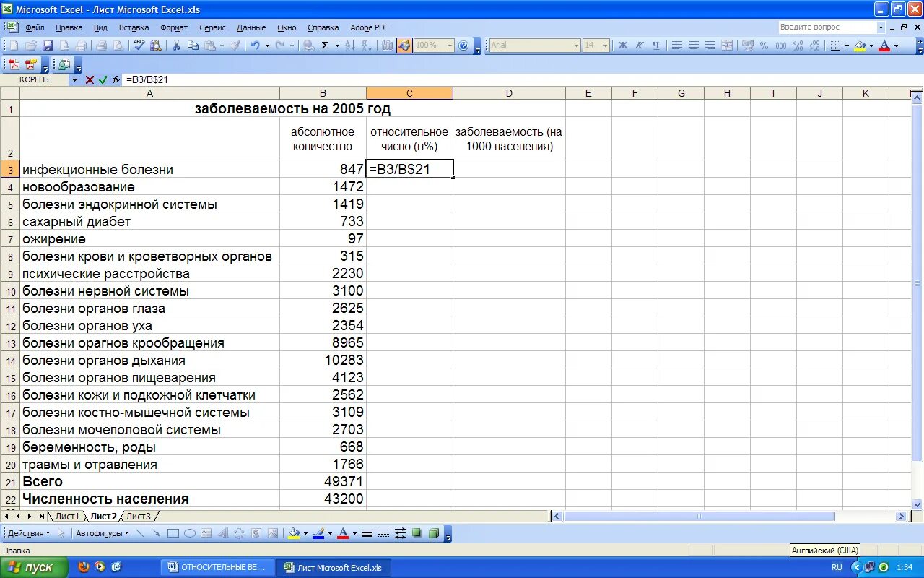Screen dimensions: 924x578
Task: Go to last sheet navigation arrow
Action: coord(40,516)
